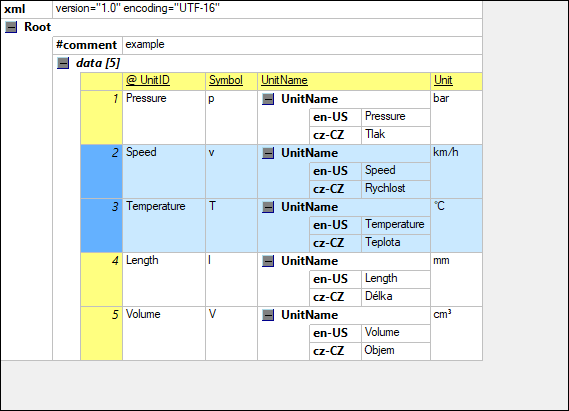
Task: Click the symbol cell 'T' for Temperature
Action: (232, 226)
